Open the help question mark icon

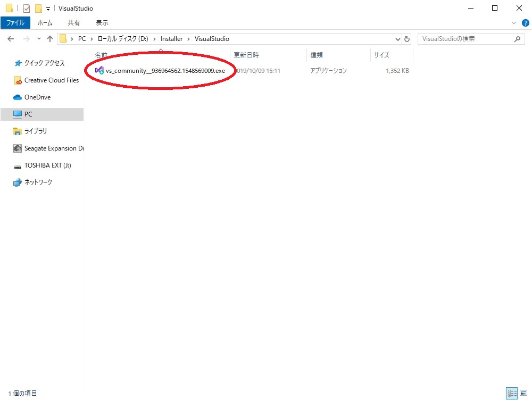(x=525, y=23)
